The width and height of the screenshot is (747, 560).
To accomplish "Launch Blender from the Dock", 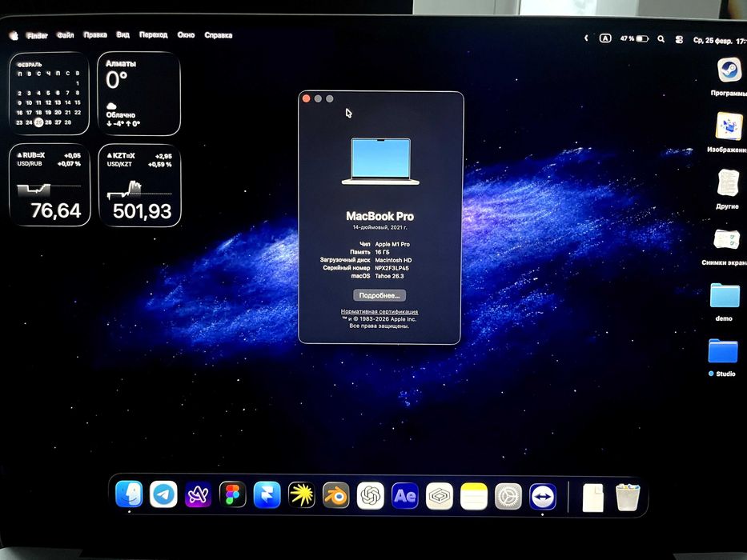I will tap(335, 495).
